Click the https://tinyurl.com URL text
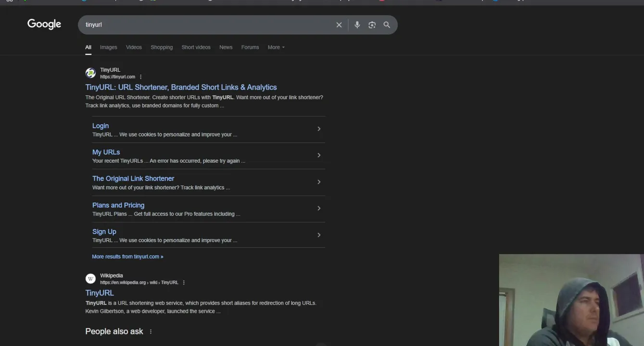This screenshot has height=346, width=644. pyautogui.click(x=117, y=77)
